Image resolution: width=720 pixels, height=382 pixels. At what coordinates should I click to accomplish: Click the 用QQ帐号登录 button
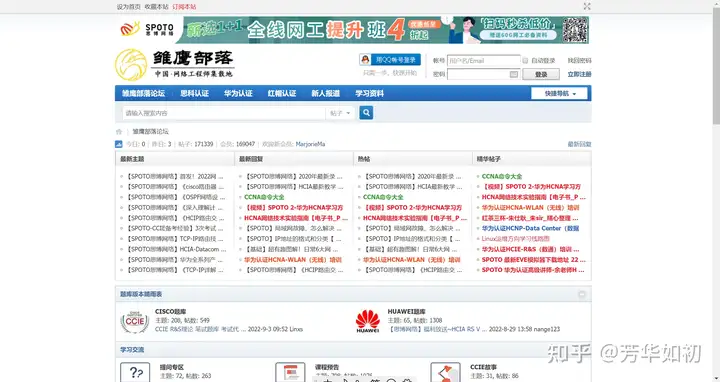(390, 60)
